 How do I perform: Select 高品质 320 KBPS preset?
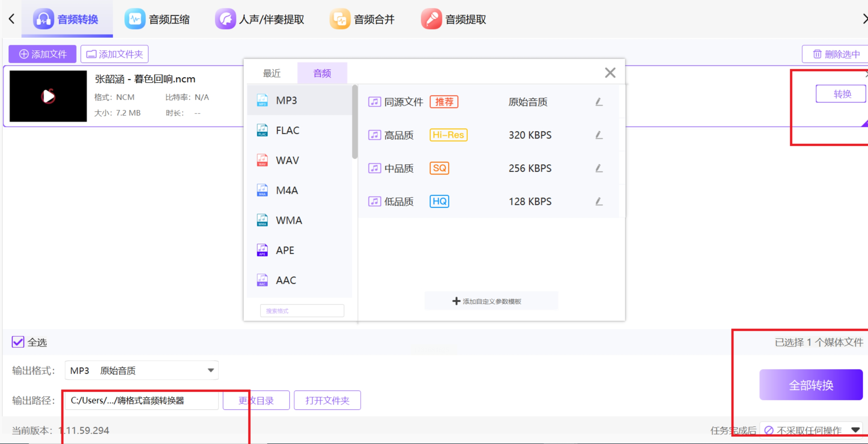(489, 135)
